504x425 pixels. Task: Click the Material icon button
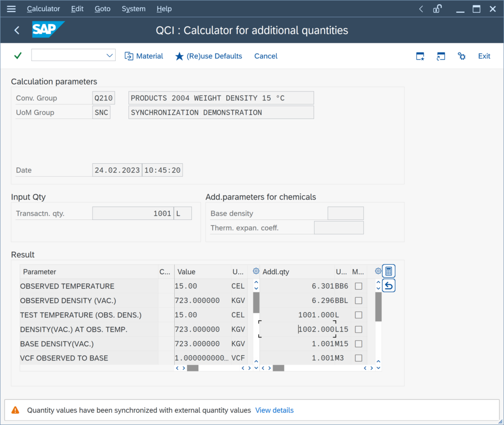(x=144, y=56)
